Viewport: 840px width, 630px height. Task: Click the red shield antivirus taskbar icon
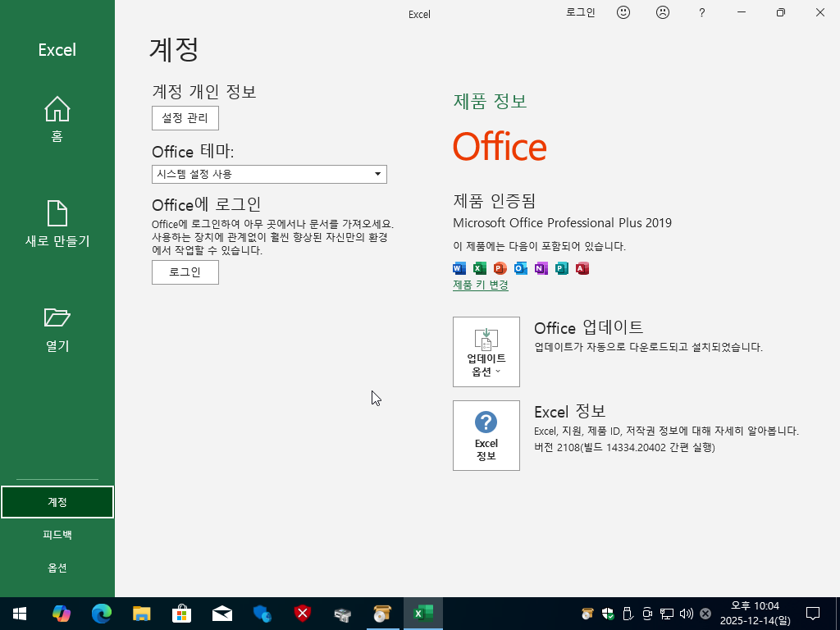point(302,614)
